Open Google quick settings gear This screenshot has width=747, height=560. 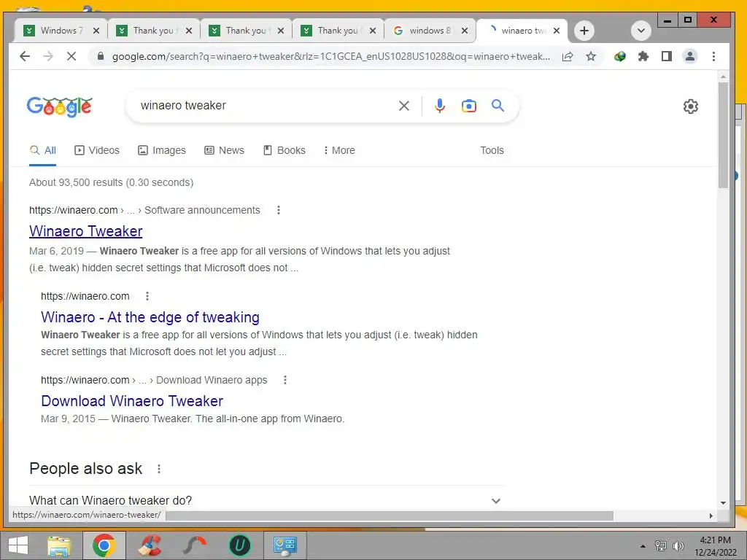click(691, 106)
